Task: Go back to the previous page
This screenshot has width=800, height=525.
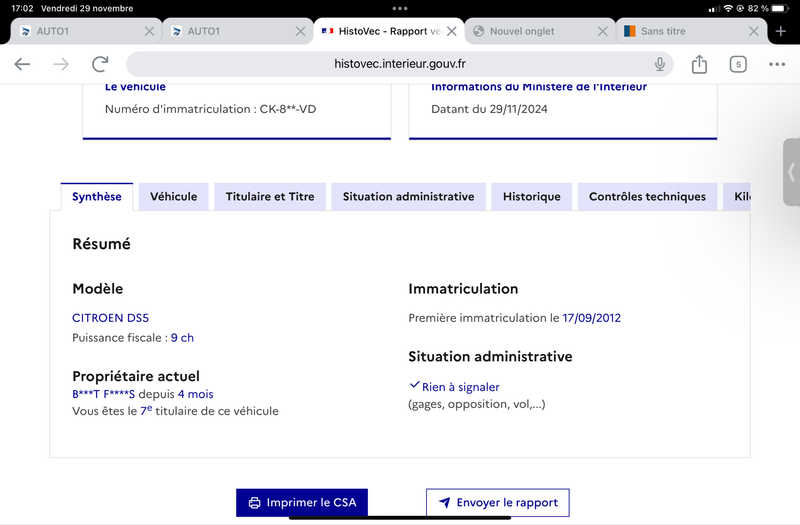Action: click(x=22, y=64)
